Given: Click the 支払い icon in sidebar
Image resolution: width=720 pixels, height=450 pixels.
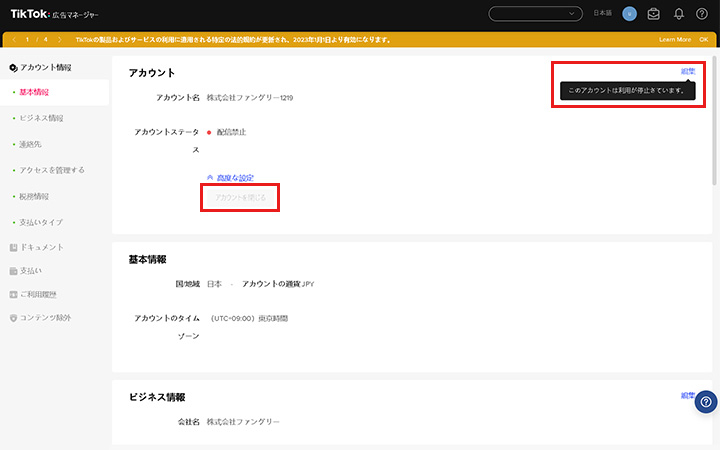Looking at the screenshot, I should [x=13, y=271].
